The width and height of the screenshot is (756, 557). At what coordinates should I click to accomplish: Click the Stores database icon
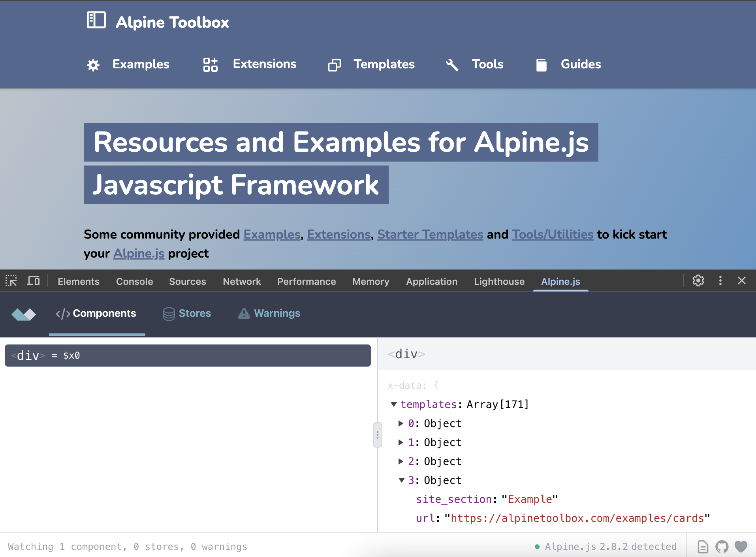pos(169,314)
